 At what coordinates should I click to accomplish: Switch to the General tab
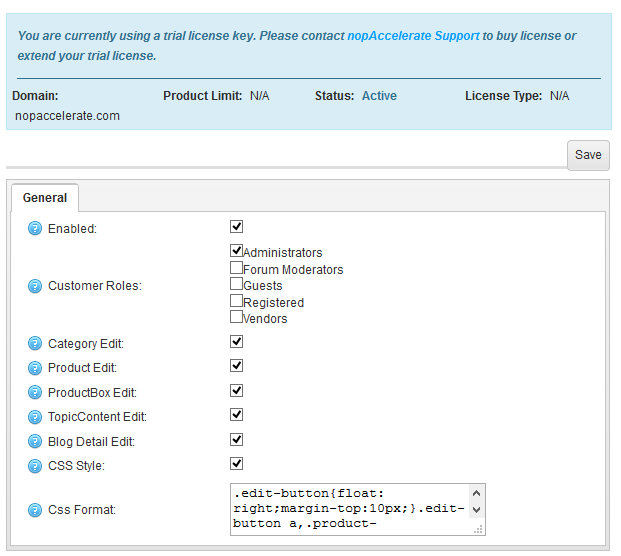[45, 198]
